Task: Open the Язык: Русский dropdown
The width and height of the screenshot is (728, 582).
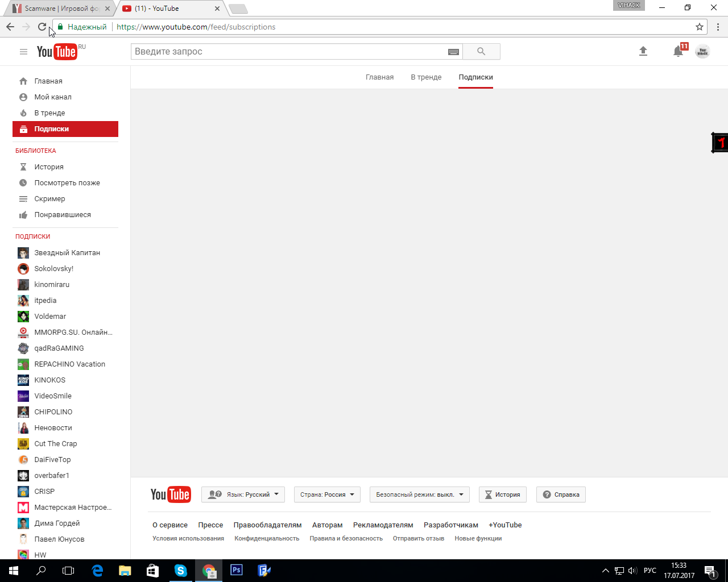Action: 243,494
